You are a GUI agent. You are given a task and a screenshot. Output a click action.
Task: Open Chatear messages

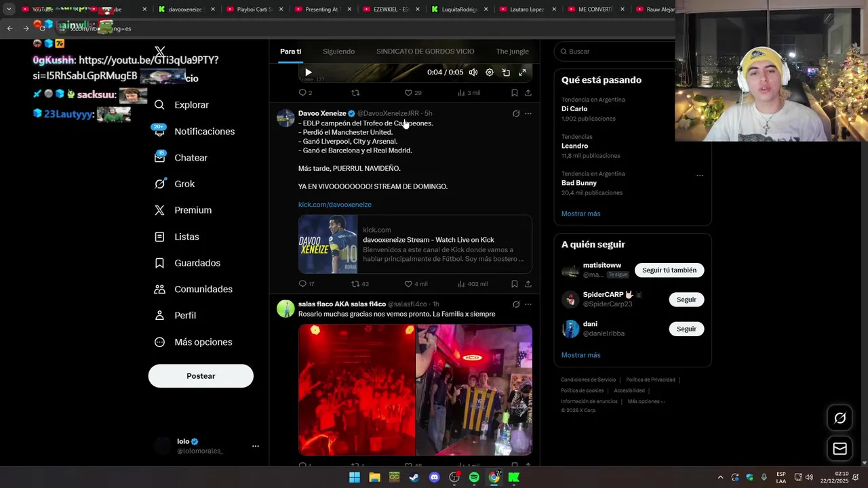pyautogui.click(x=181, y=157)
